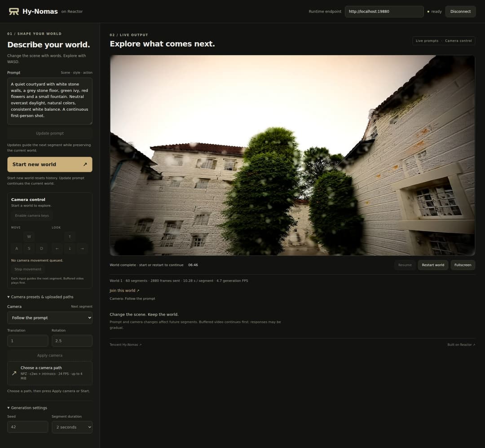Click the 'World complete' status message
This screenshot has height=448, width=485.
[146, 265]
